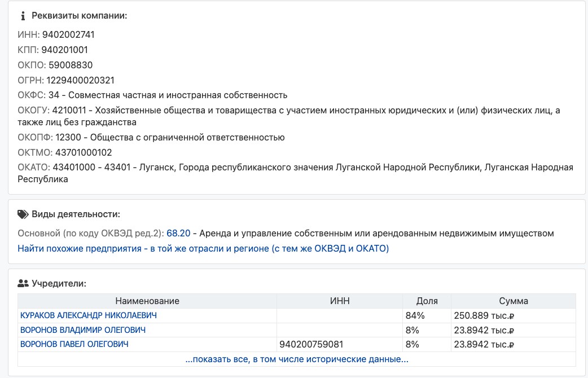
Task: Click the info icon beside Реквизиты компании
Action: (x=23, y=16)
